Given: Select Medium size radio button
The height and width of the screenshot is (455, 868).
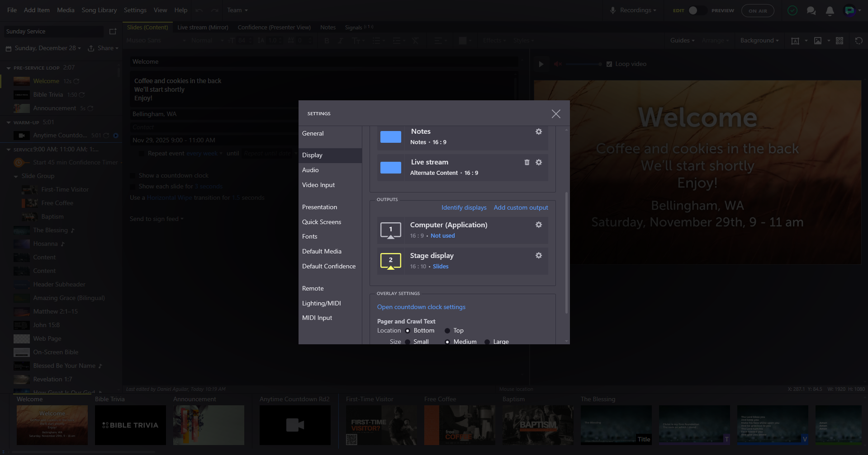Looking at the screenshot, I should point(447,342).
